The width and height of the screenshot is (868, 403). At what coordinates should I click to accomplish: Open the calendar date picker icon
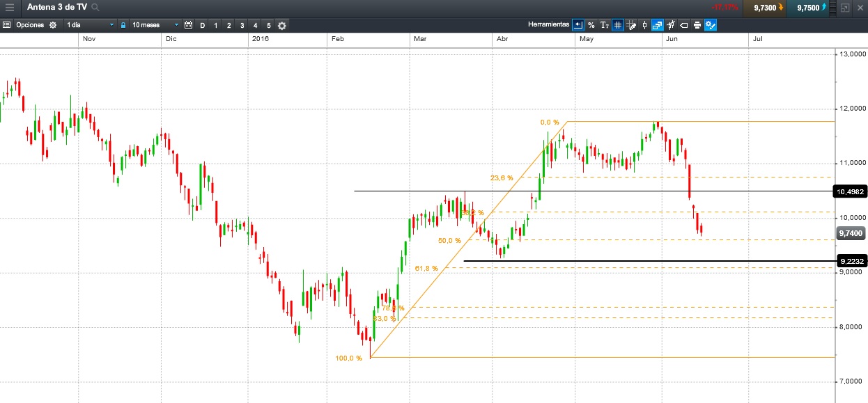click(188, 25)
